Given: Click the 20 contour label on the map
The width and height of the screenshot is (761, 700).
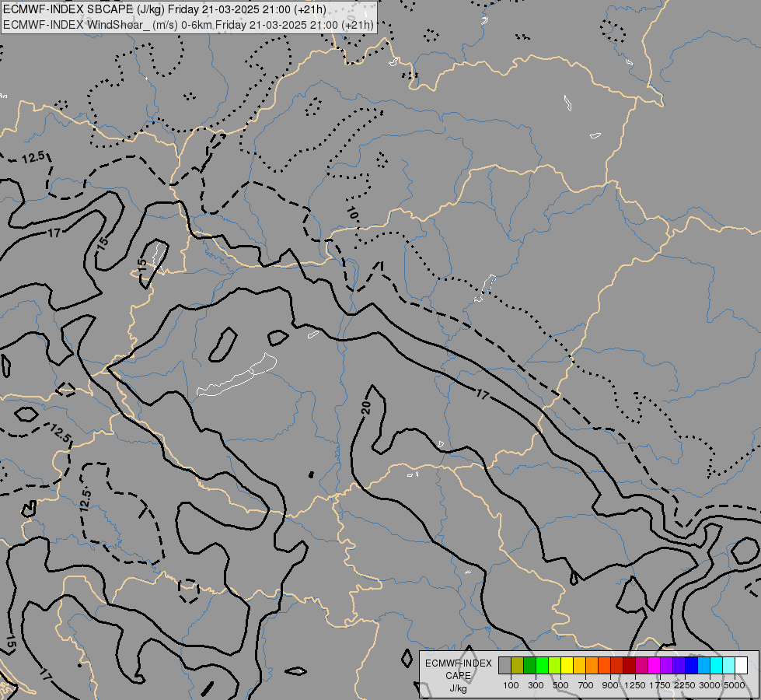Looking at the screenshot, I should pos(366,407).
